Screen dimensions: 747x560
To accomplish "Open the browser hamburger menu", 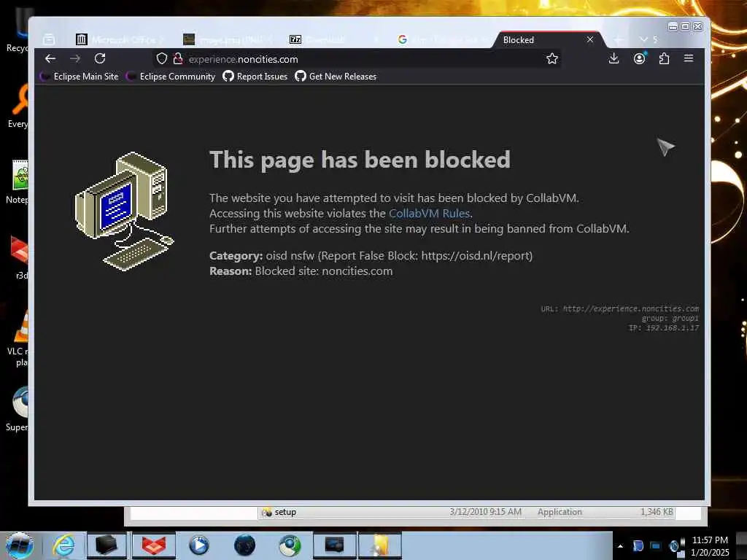I will pyautogui.click(x=689, y=58).
